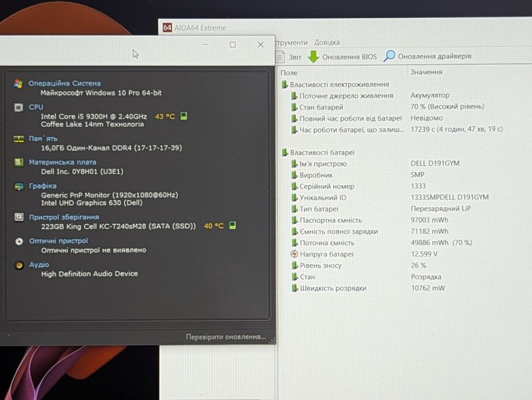The width and height of the screenshot is (532, 400).
Task: Click the Швидкість розрядки row icon
Action: click(x=294, y=288)
